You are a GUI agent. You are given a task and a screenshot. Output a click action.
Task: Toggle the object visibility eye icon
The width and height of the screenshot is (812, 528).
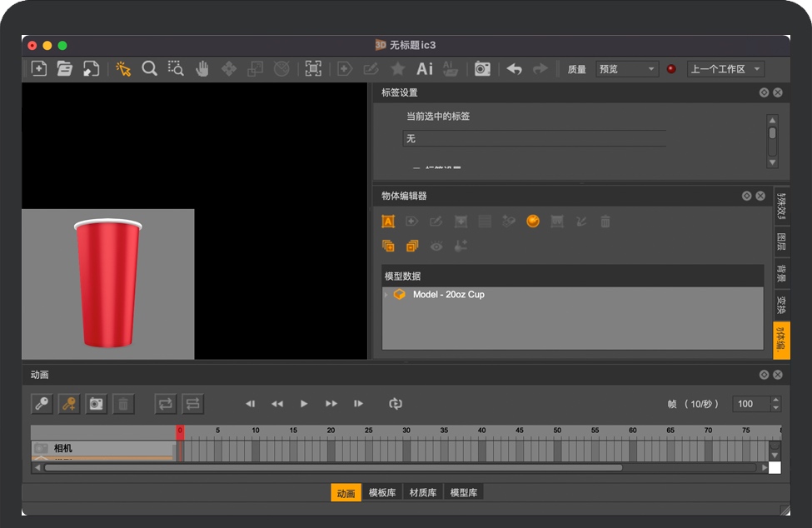click(436, 247)
